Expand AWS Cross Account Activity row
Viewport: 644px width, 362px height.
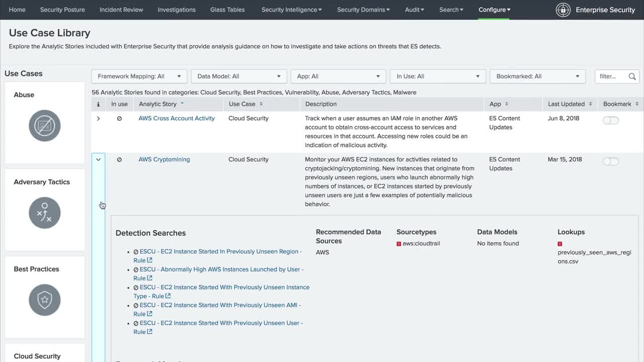(x=98, y=119)
